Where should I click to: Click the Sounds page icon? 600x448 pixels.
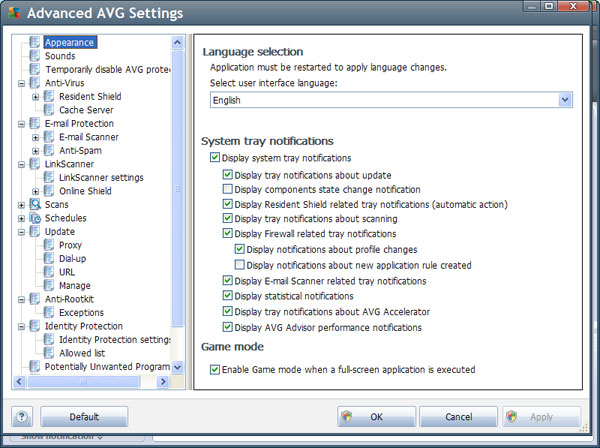[35, 56]
